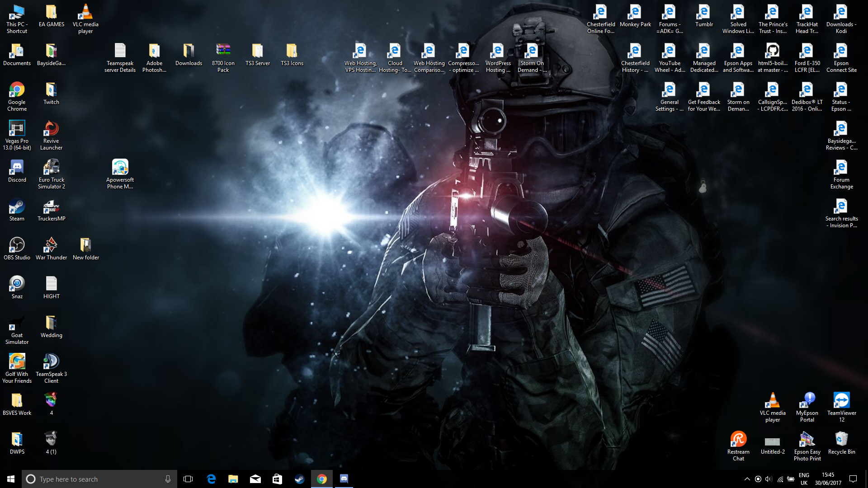Open Golf With Your Friends icon
The width and height of the screenshot is (868, 488).
pyautogui.click(x=17, y=368)
